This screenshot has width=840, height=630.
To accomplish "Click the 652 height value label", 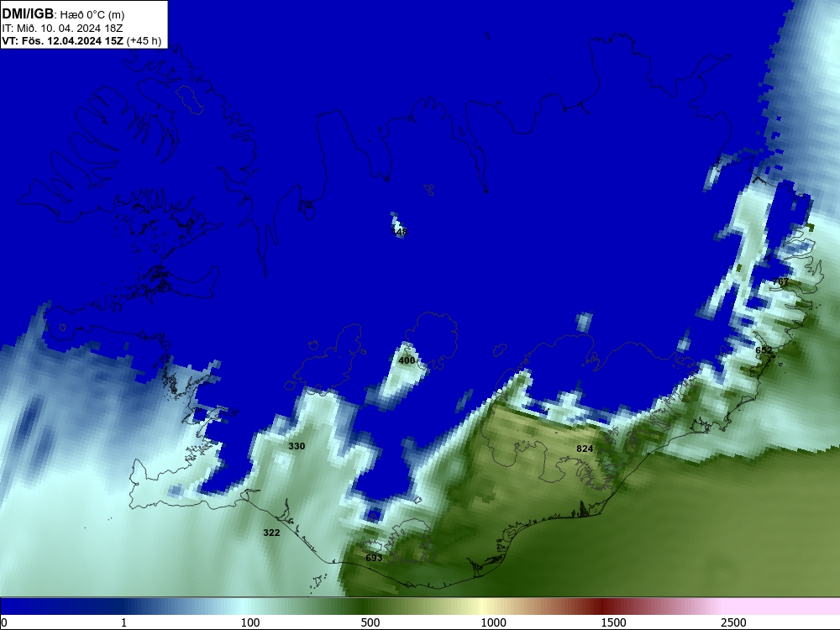I will 764,350.
